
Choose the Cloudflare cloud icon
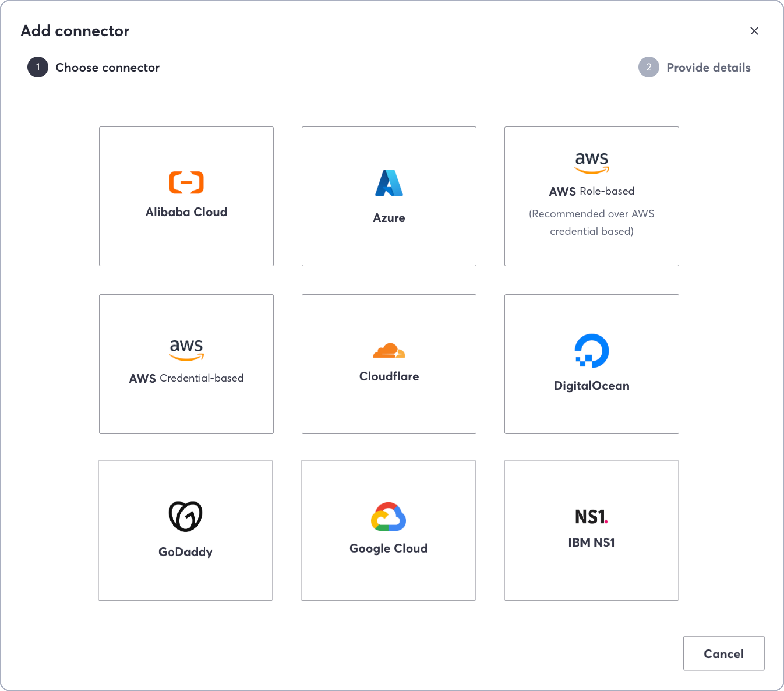click(389, 350)
